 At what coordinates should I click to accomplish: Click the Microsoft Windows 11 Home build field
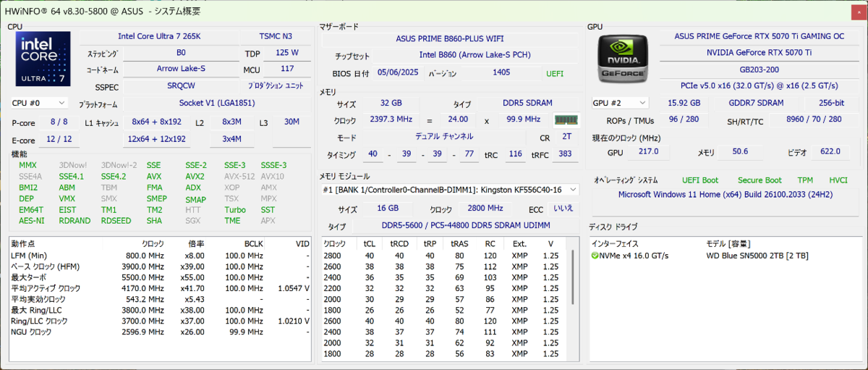724,195
